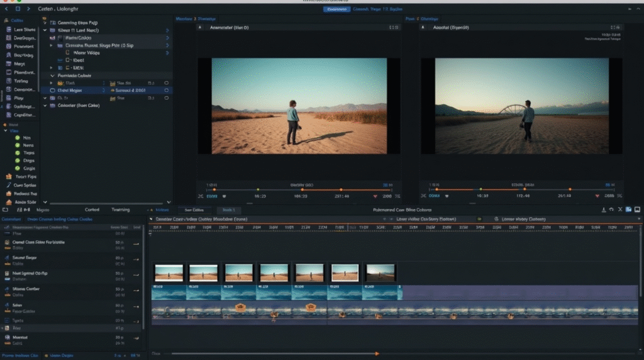Click the X icon in the timeline toolbar
Screen dimensions: 644x360
tap(619, 210)
